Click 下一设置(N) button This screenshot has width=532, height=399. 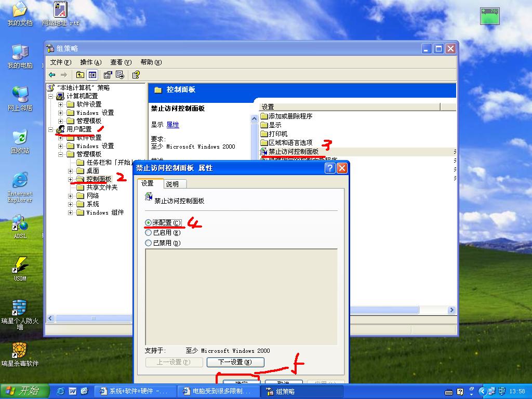pos(235,362)
